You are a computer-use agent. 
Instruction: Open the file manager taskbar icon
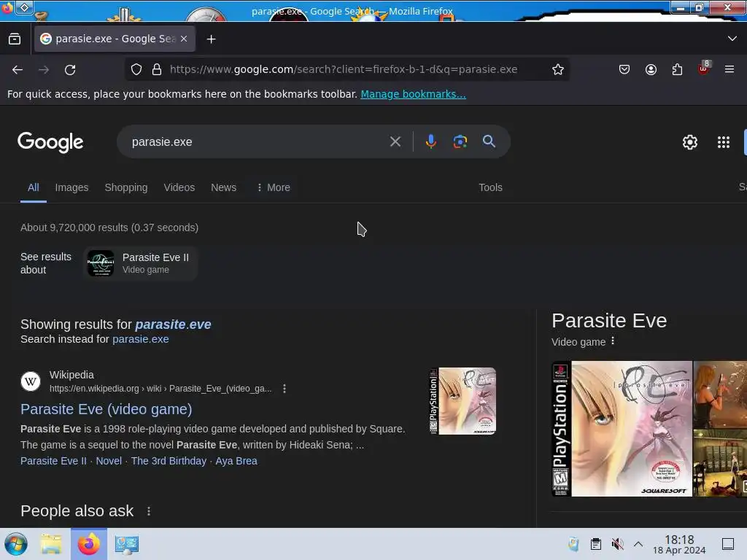pyautogui.click(x=51, y=544)
